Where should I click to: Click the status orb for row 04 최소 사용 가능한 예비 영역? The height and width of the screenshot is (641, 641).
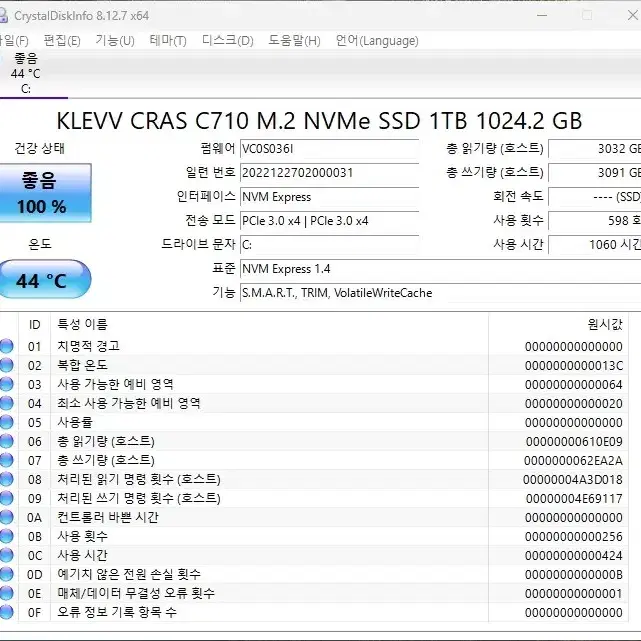pos(6,403)
